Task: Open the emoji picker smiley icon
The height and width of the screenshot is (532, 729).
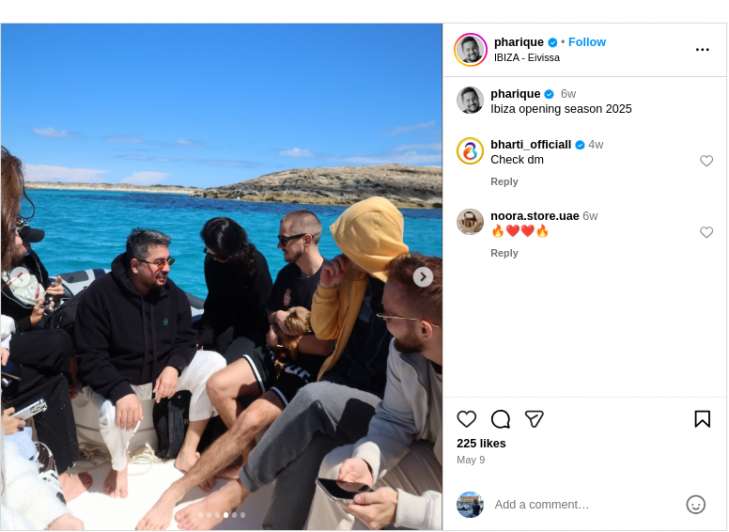Action: (696, 505)
